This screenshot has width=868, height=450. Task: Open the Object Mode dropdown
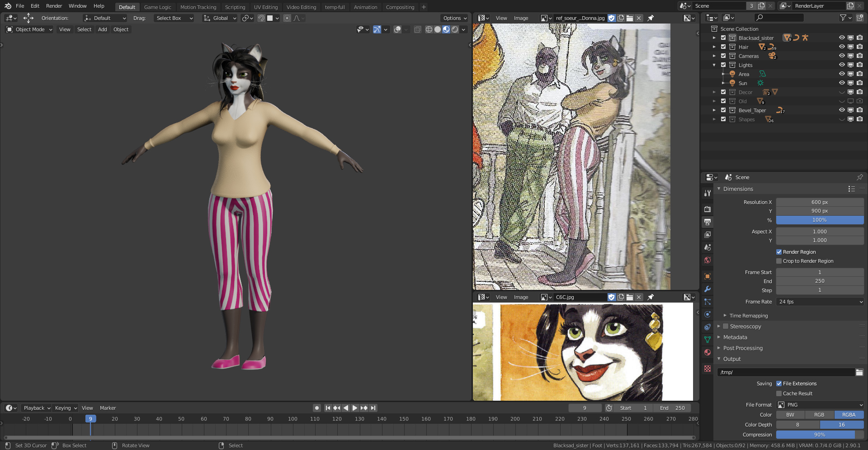pos(29,29)
